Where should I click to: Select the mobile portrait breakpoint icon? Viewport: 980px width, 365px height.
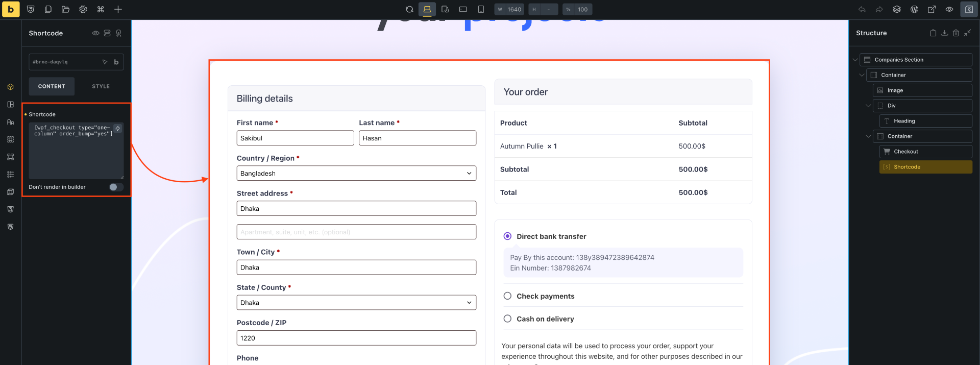481,9
